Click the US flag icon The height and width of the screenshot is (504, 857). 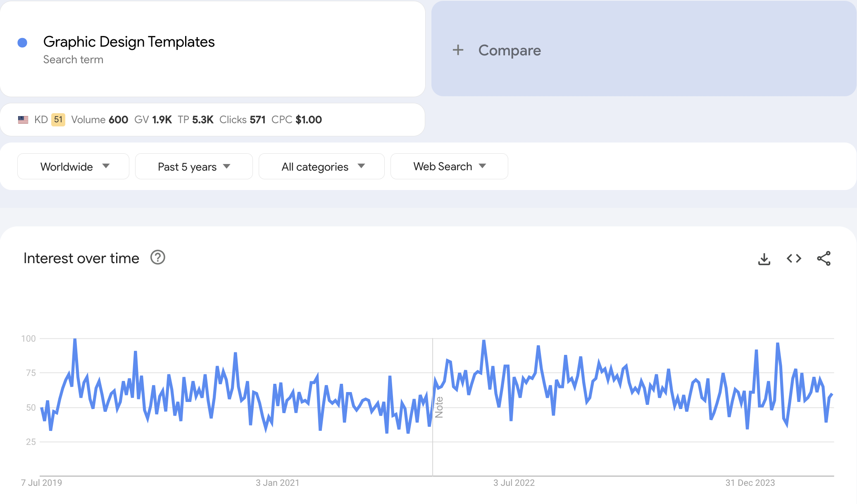(x=23, y=120)
